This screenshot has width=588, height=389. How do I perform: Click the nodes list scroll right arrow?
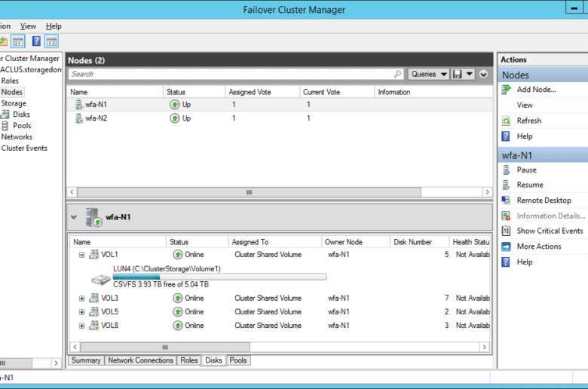point(487,192)
